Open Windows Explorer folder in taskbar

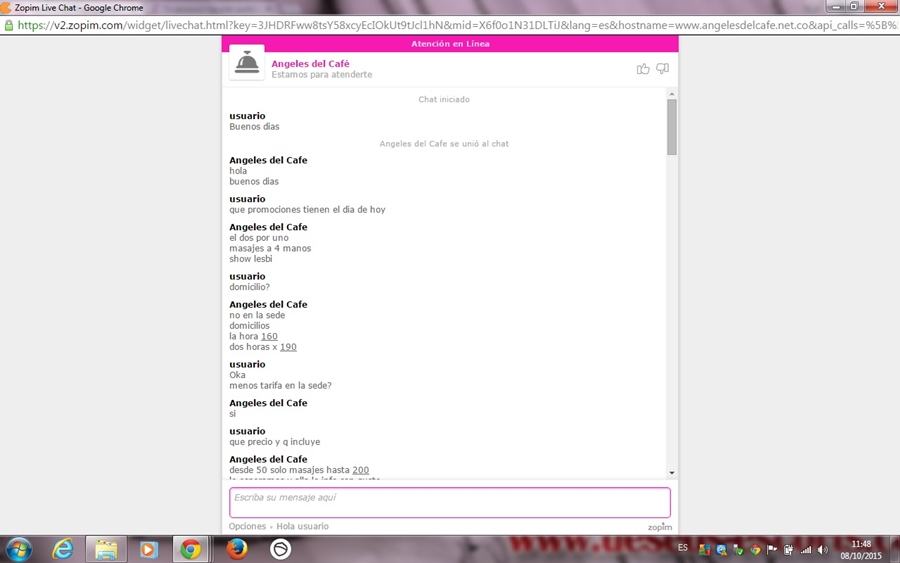[x=106, y=549]
